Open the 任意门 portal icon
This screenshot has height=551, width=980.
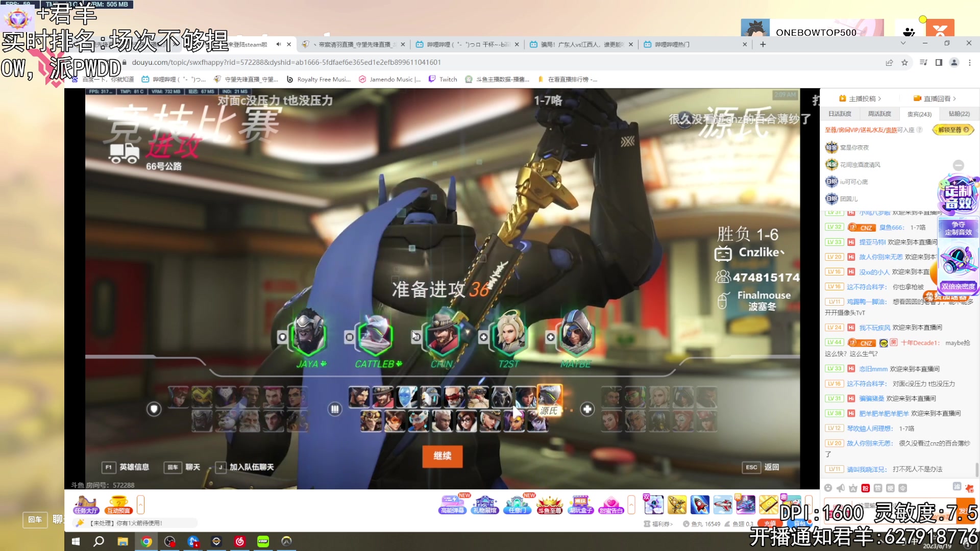(x=517, y=505)
